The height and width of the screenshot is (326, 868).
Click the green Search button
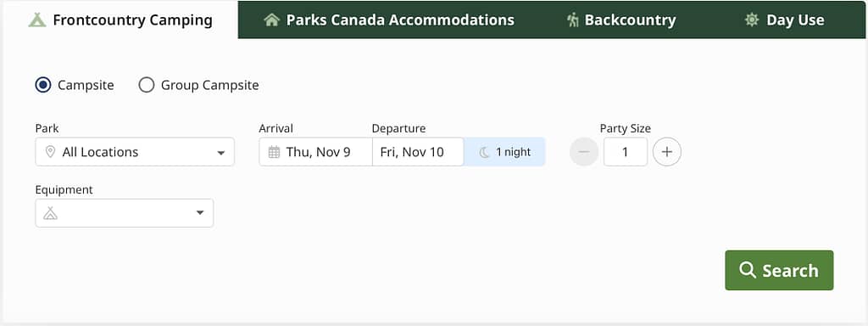pyautogui.click(x=779, y=270)
